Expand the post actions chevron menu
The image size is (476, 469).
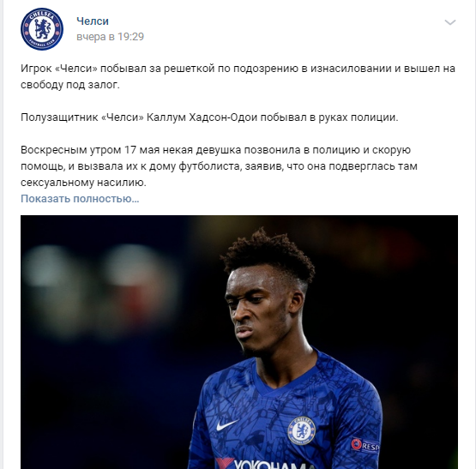[450, 22]
